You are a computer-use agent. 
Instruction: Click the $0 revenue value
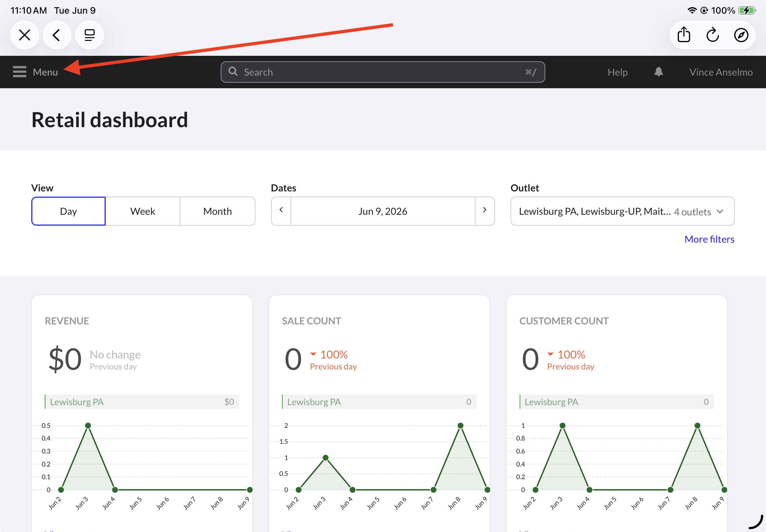pyautogui.click(x=65, y=359)
